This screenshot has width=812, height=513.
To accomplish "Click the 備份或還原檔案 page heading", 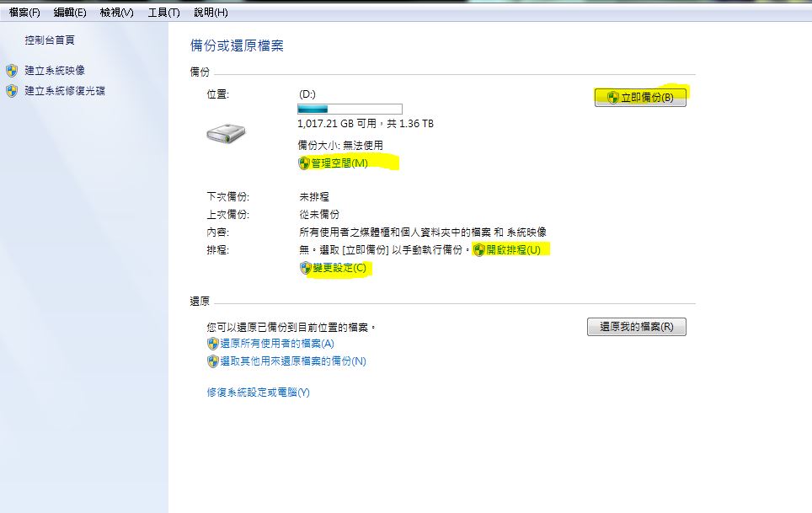I will click(237, 45).
